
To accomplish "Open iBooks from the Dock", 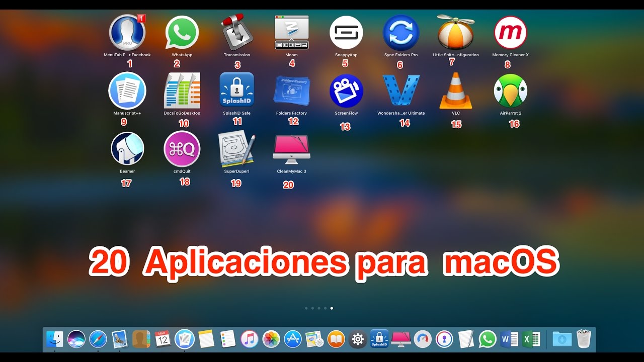I will 336,339.
